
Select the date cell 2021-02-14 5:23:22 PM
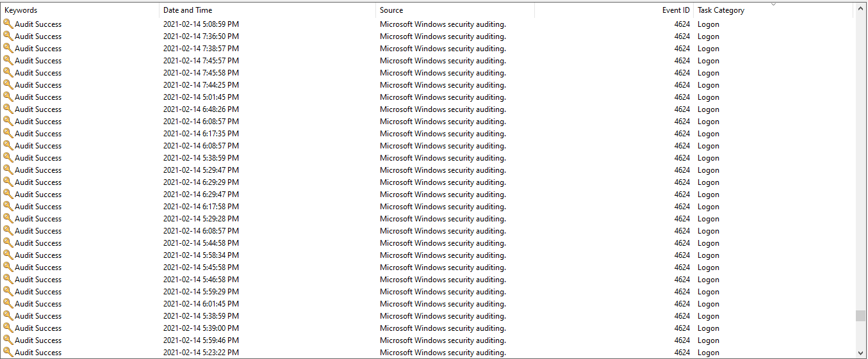[x=201, y=353]
